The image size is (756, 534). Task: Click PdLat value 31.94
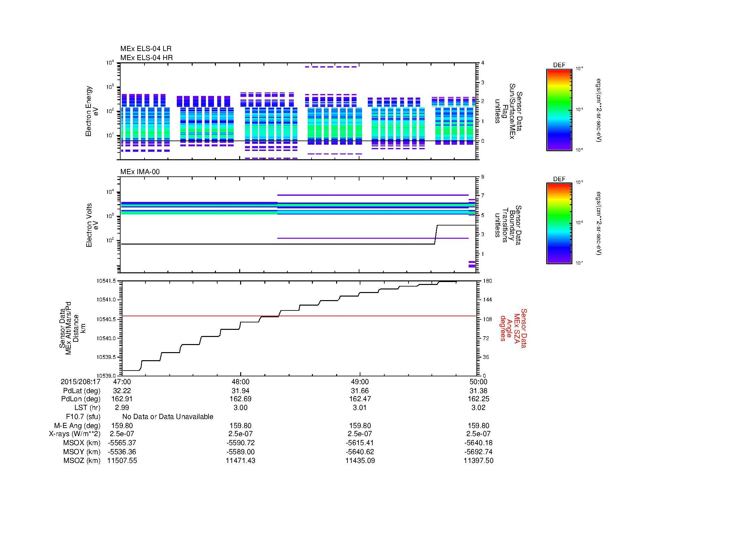241,391
